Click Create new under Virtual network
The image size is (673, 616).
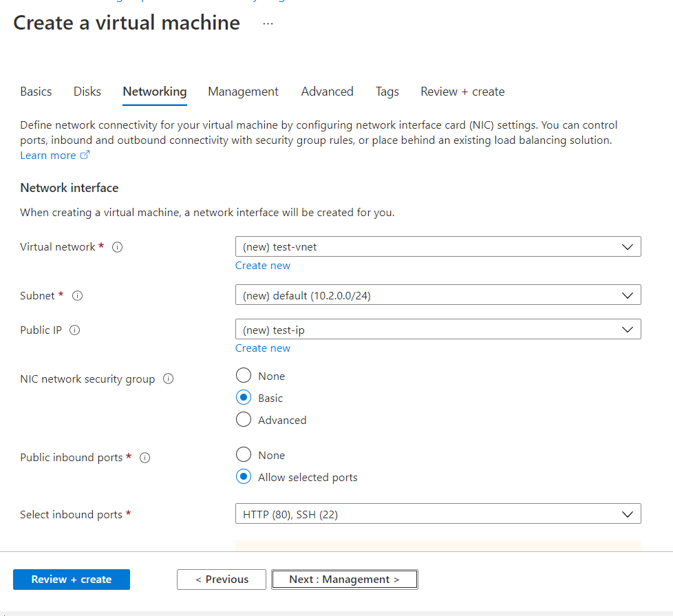click(263, 266)
